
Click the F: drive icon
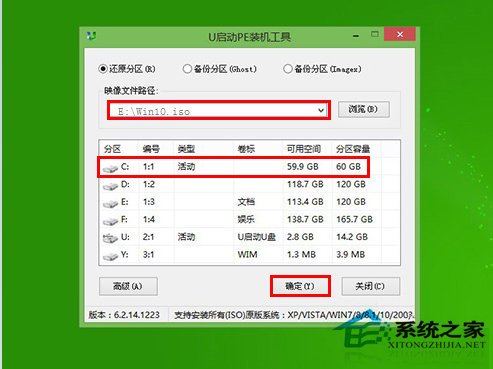tap(110, 221)
